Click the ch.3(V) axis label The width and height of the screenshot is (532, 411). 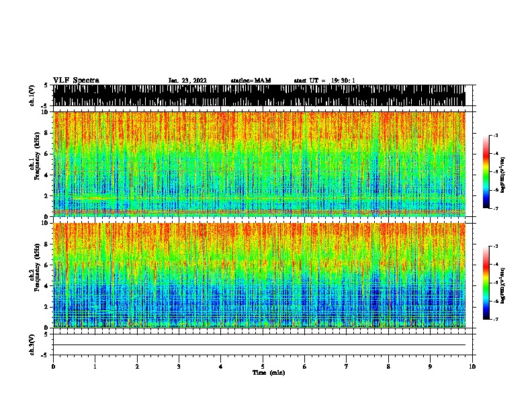click(x=32, y=345)
